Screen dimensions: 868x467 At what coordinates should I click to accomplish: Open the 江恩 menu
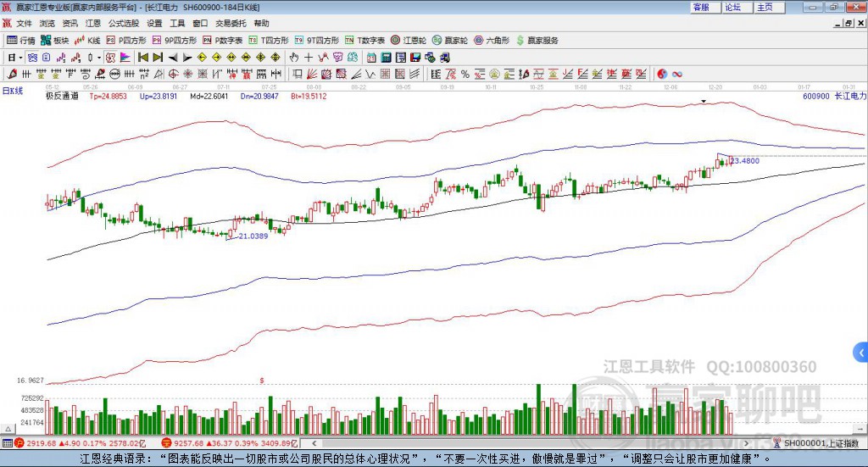[93, 23]
